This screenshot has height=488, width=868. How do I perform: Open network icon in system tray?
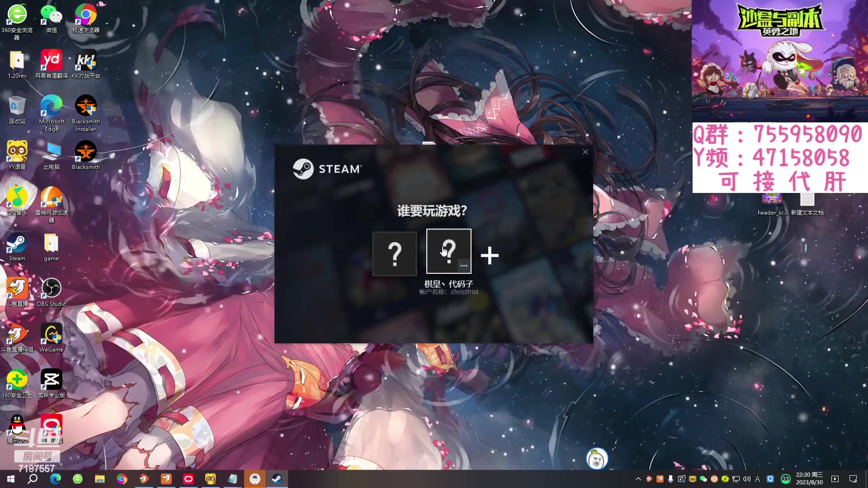click(736, 479)
